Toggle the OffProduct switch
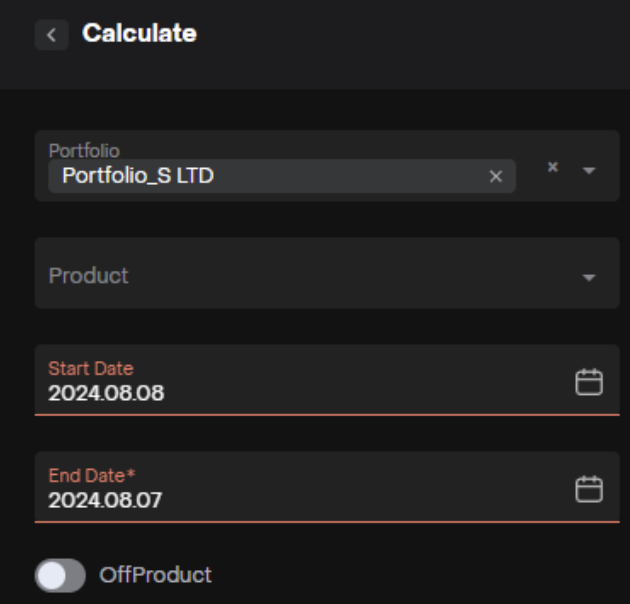 pyautogui.click(x=60, y=575)
